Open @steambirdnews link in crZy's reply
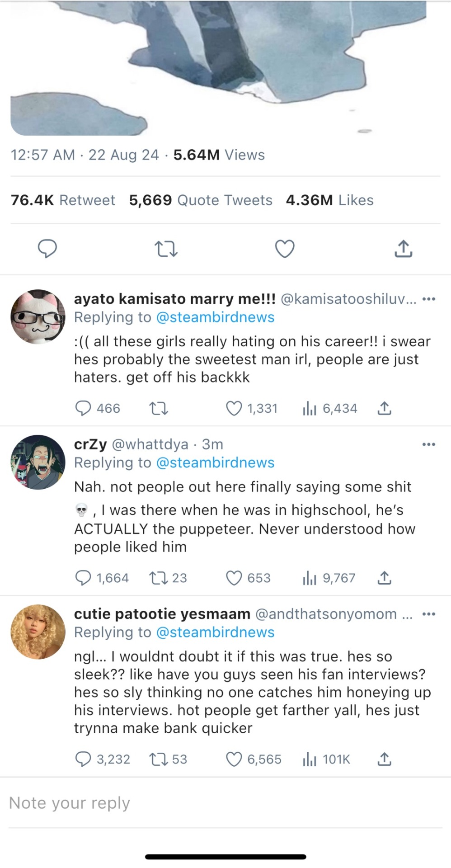The height and width of the screenshot is (868, 451). (x=215, y=462)
